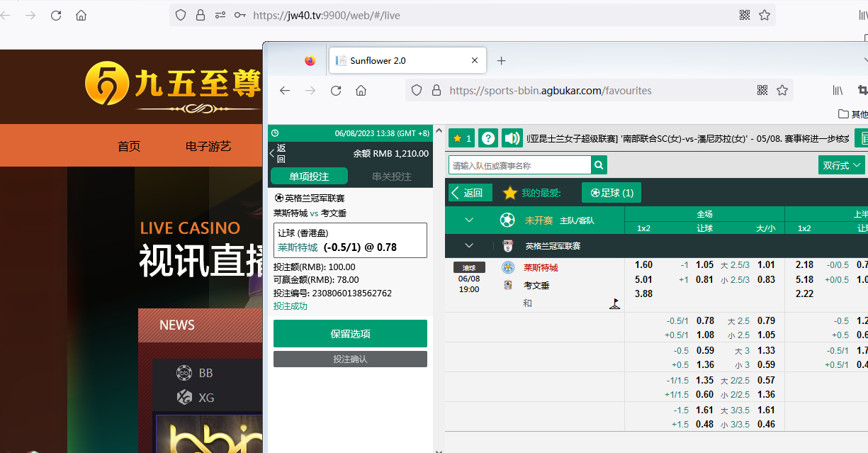The image size is (868, 453).
Task: Open 首页 in the 九五至尊 site menu
Action: pos(129,146)
